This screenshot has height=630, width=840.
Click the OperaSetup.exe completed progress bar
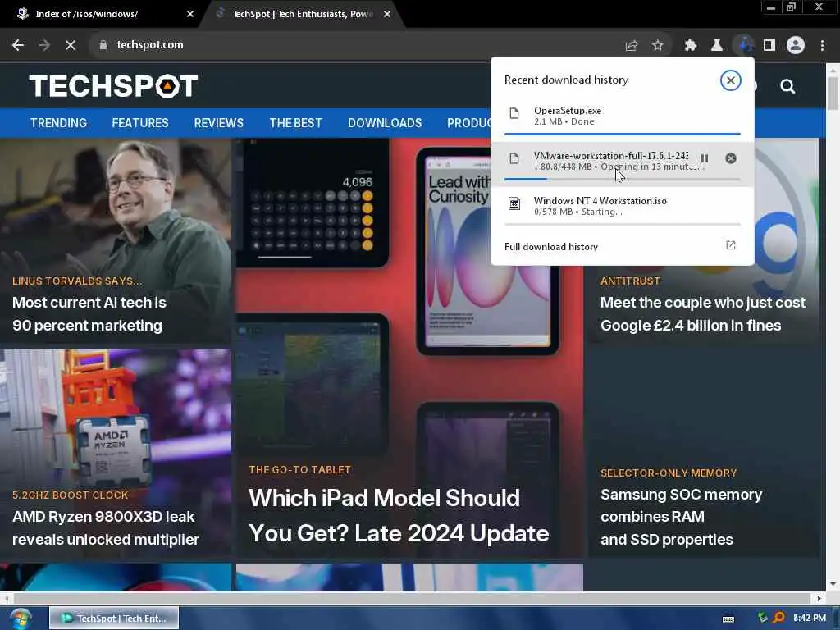point(623,134)
